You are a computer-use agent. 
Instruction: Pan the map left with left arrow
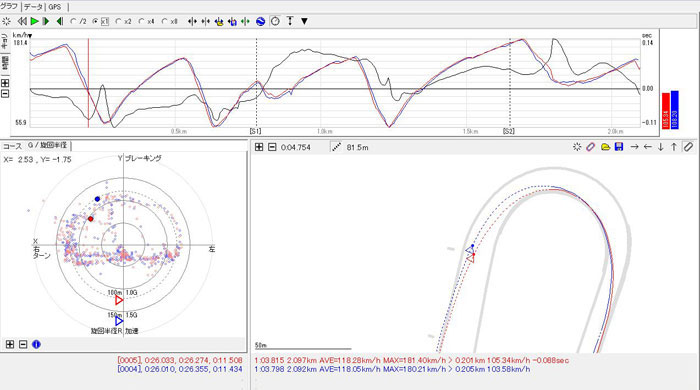[647, 147]
